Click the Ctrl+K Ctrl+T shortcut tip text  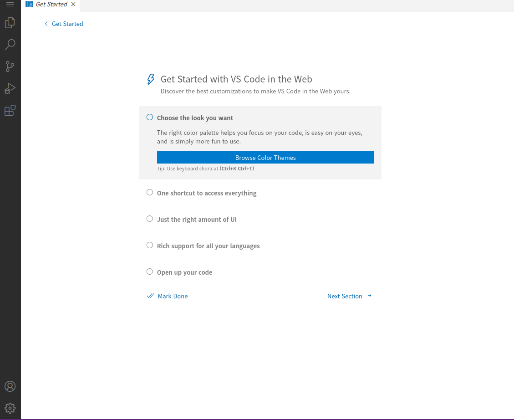(x=205, y=169)
